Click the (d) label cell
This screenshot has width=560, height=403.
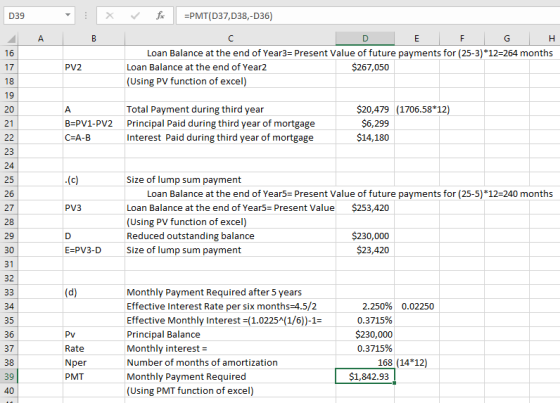[x=94, y=292]
